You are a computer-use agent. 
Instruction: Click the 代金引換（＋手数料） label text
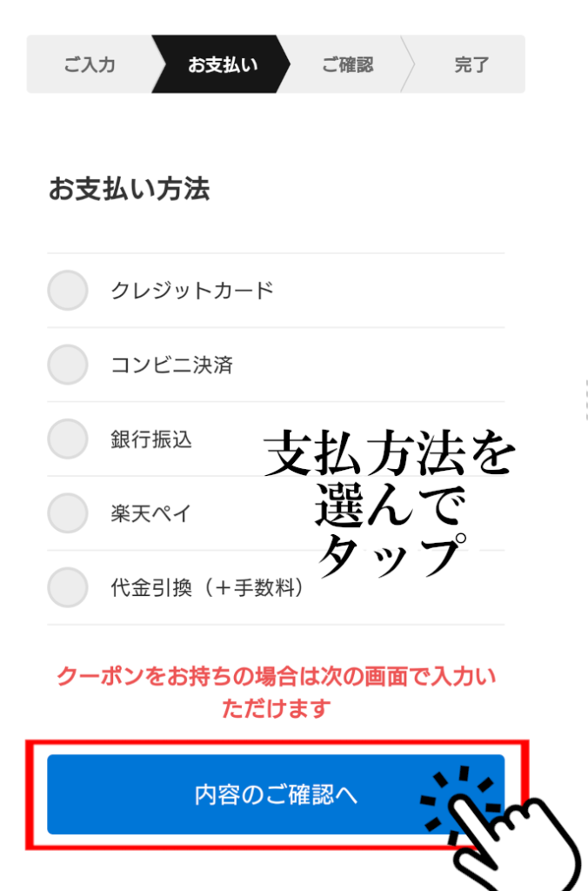[210, 588]
